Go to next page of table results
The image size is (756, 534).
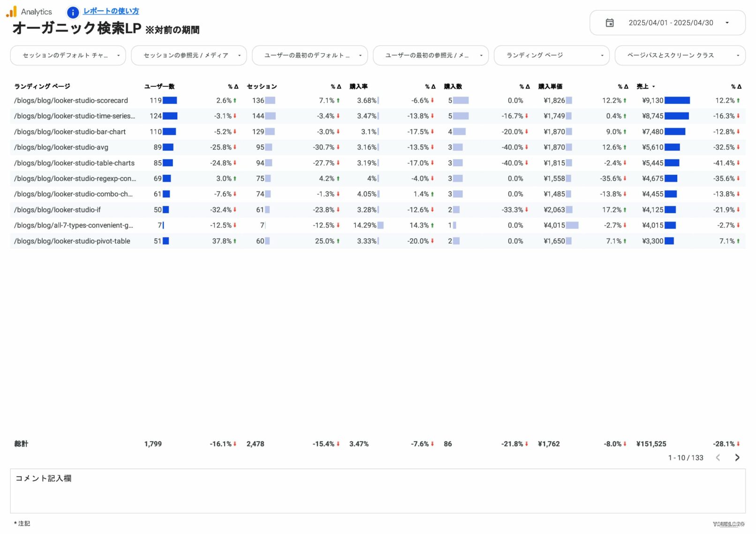point(737,458)
